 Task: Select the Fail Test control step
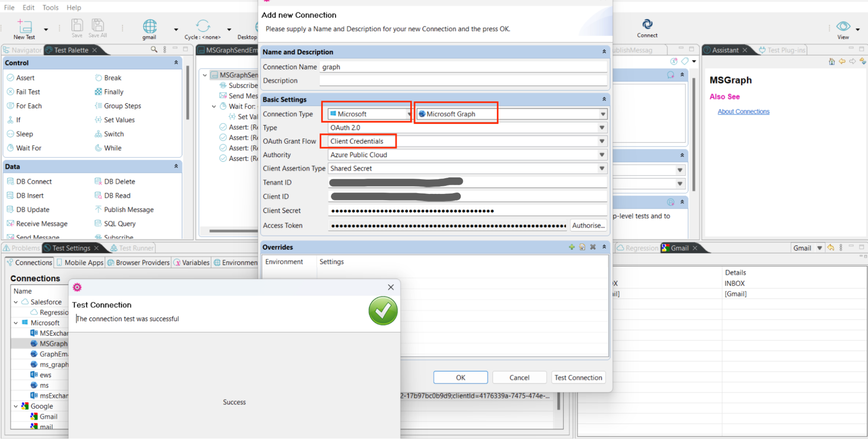[x=23, y=92]
